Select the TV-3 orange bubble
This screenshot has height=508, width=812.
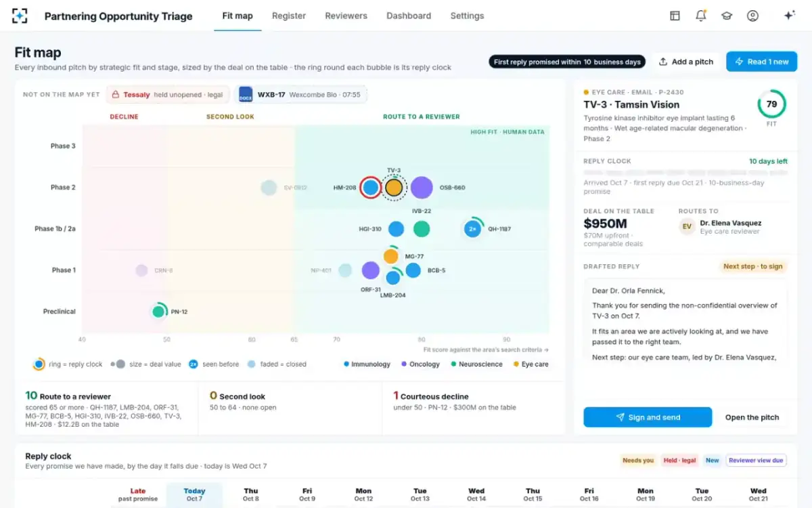394,188
